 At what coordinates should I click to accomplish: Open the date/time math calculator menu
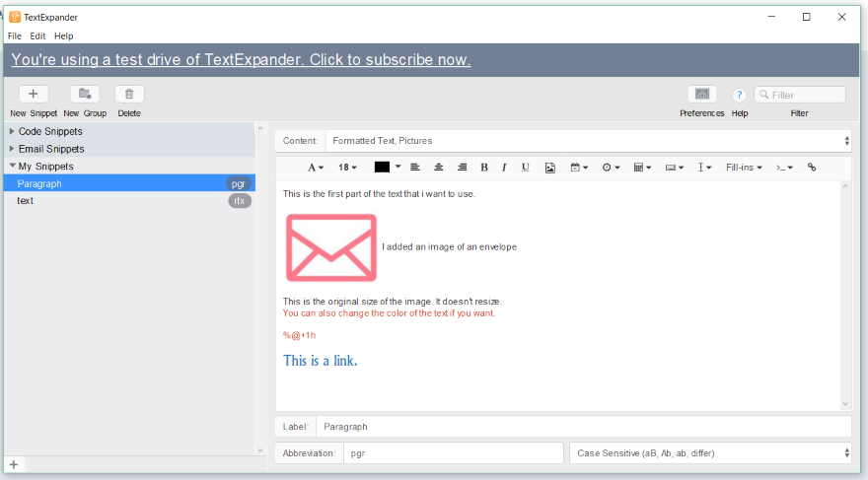[x=642, y=167]
